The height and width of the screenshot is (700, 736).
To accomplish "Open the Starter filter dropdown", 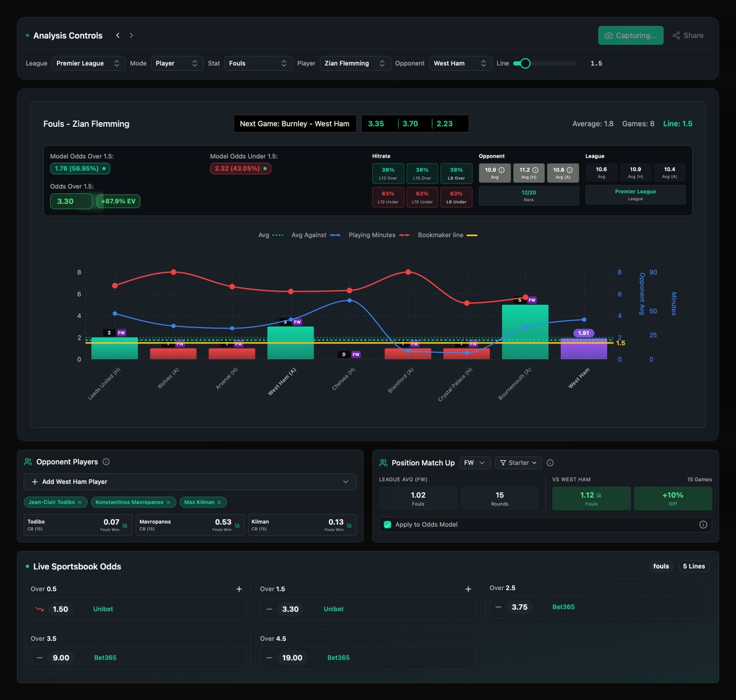I will (x=519, y=463).
